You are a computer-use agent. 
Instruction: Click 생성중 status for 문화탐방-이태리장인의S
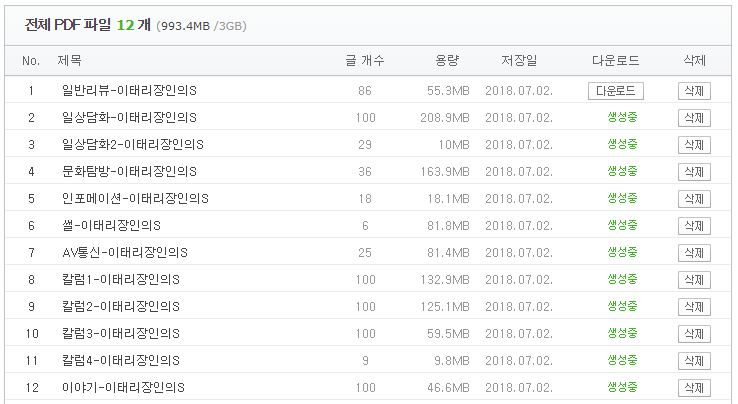click(622, 171)
